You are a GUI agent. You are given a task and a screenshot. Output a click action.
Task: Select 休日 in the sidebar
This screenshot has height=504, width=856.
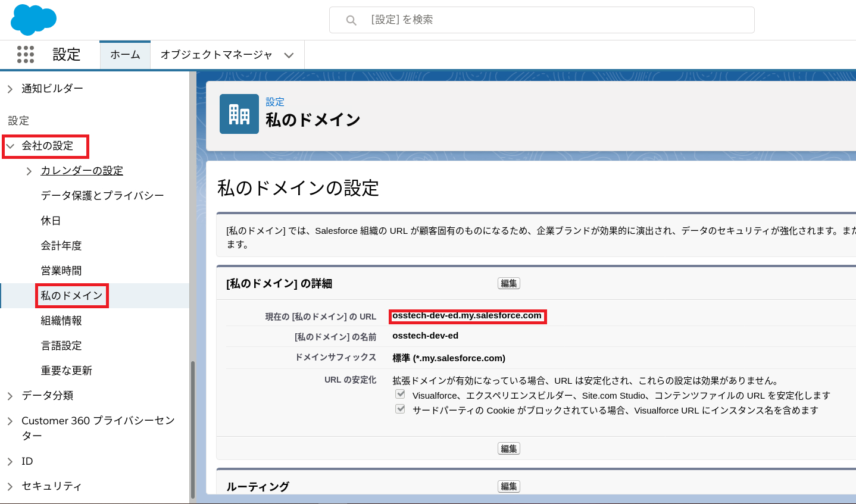point(51,221)
